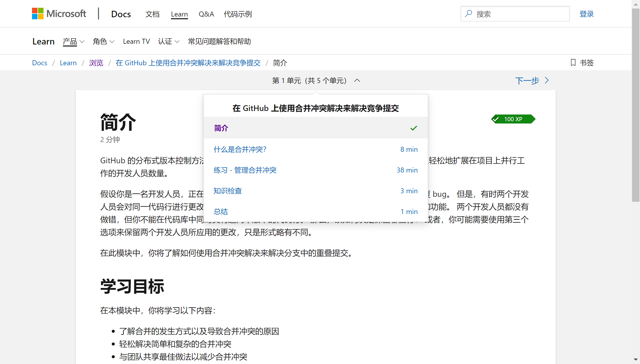The image size is (640, 364).
Task: Open the 第 1 单元 unit selector
Action: (x=316, y=80)
